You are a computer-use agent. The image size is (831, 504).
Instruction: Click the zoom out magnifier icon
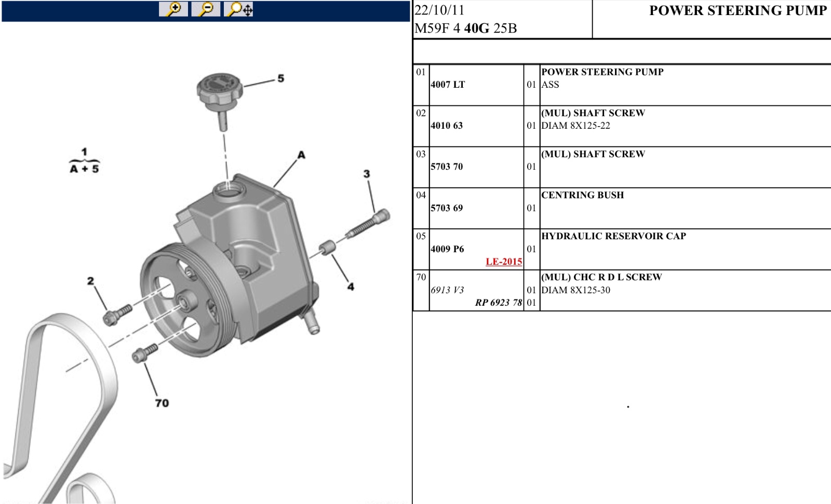tap(206, 9)
